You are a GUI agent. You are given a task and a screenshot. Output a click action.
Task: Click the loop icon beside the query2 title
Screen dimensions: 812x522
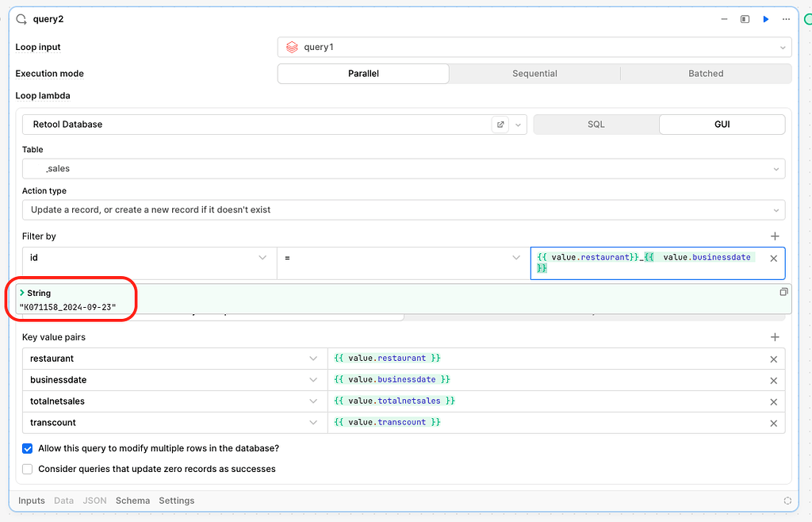coord(21,19)
